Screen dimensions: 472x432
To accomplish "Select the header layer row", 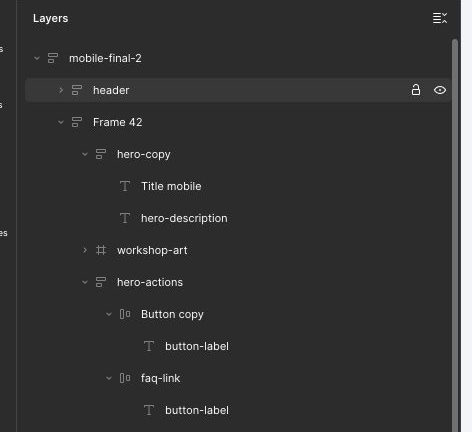I will point(238,90).
